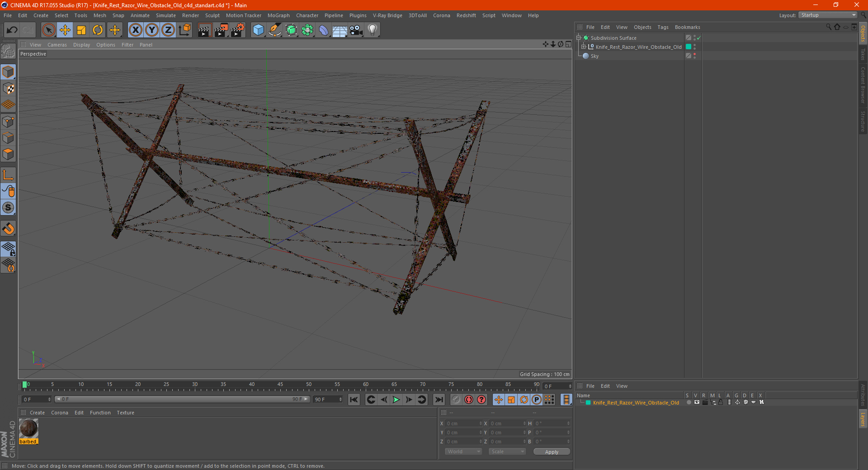Screen dimensions: 868x470
Task: Toggle Sky visibility dots
Action: [694, 56]
